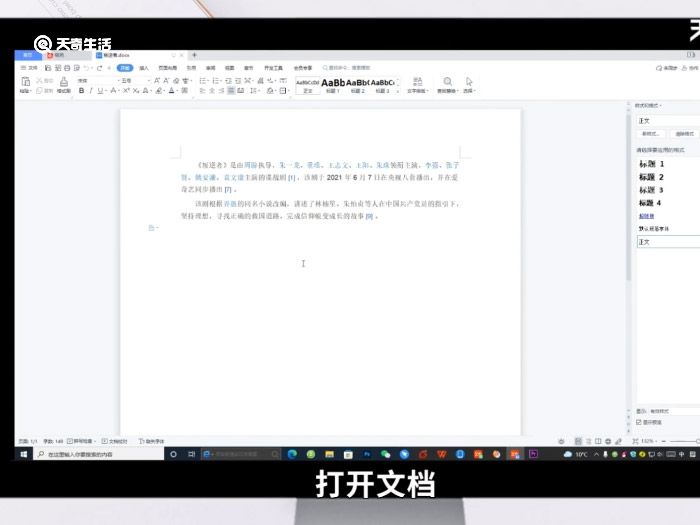The image size is (700, 525).
Task: Decrease font size with the smaller A icon
Action: coord(166,80)
